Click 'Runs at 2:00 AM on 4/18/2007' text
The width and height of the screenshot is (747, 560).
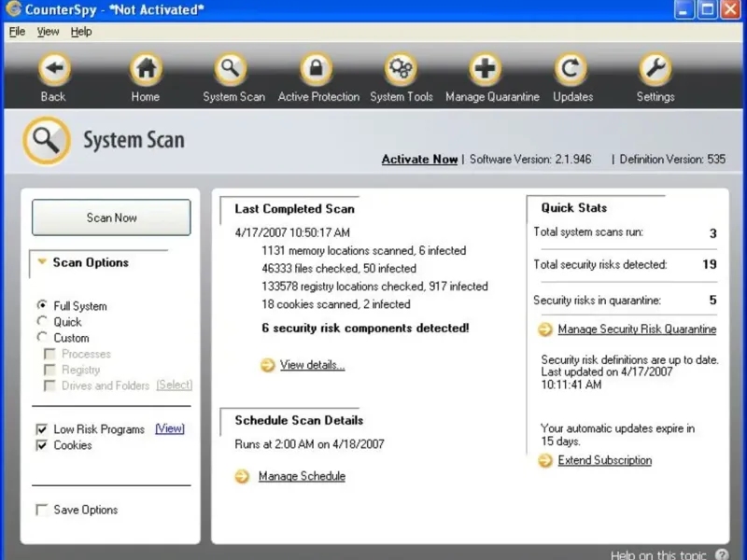click(309, 444)
